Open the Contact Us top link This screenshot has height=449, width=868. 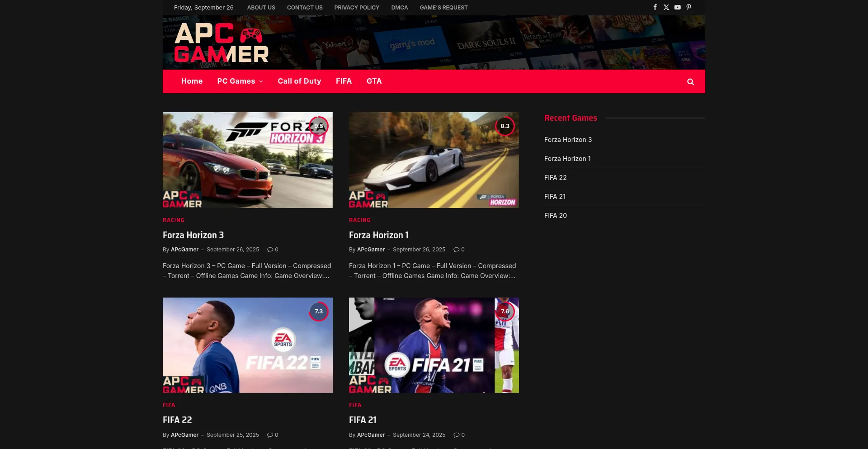(x=305, y=8)
